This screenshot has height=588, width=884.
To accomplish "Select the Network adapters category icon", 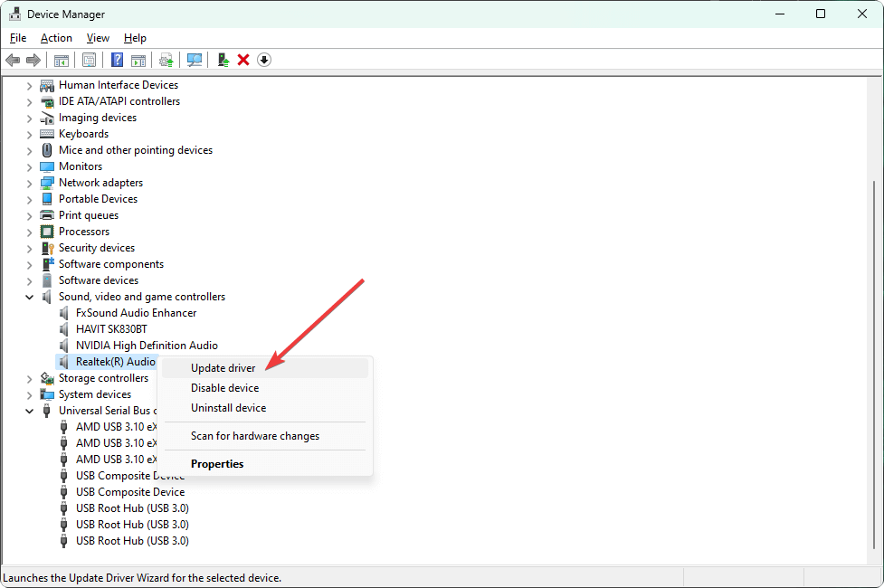I will (47, 184).
